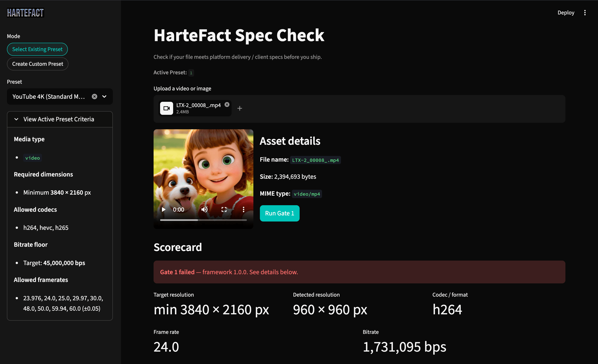Click the Target: 45,000,000 bps entry
The image size is (598, 364).
point(54,263)
